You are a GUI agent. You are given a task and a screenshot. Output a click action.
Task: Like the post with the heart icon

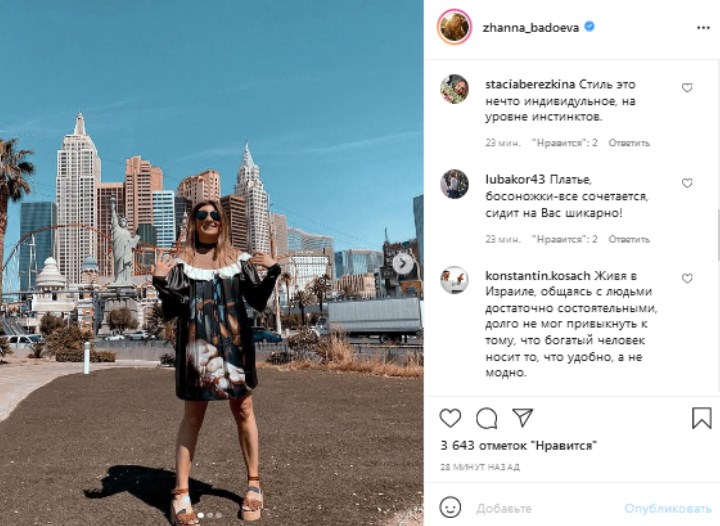450,418
